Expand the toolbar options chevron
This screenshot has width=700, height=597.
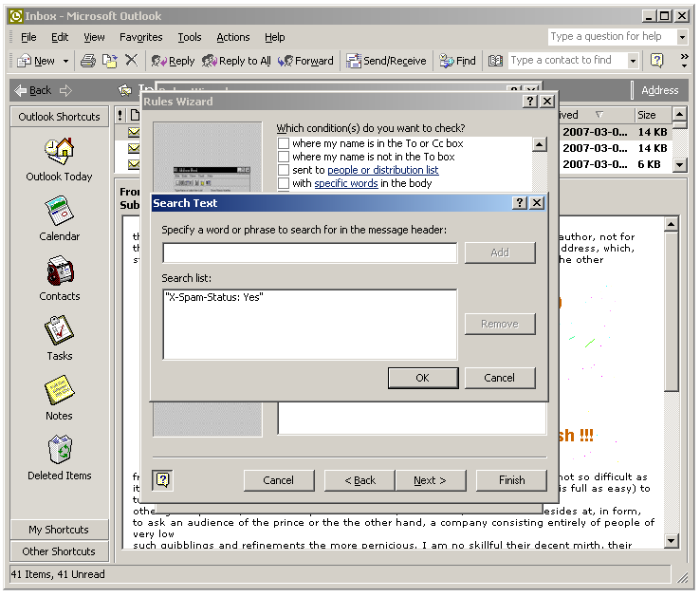tap(684, 61)
